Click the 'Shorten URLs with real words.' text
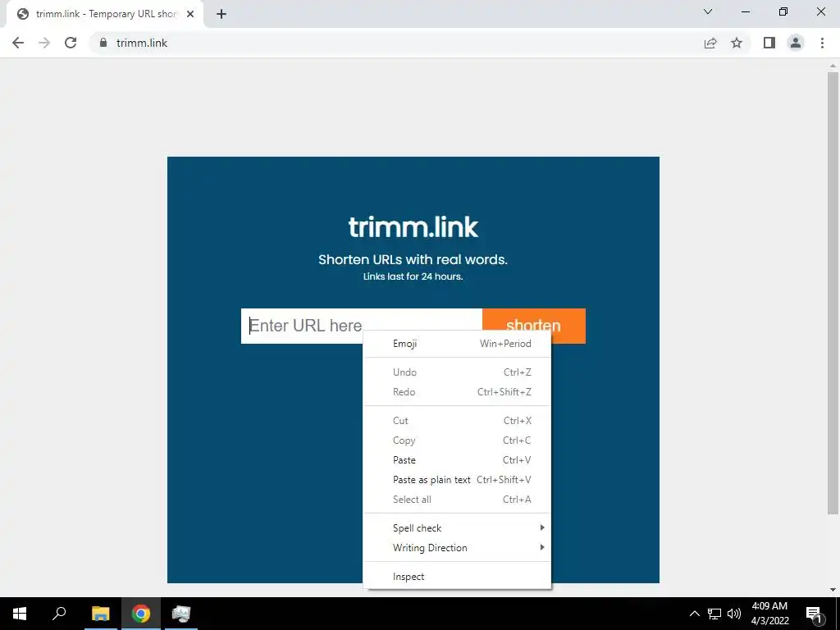840x630 pixels. 413,260
